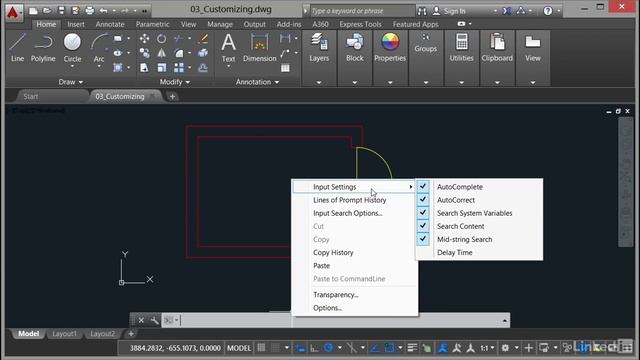Click the Erase tool icon

(x=203, y=39)
